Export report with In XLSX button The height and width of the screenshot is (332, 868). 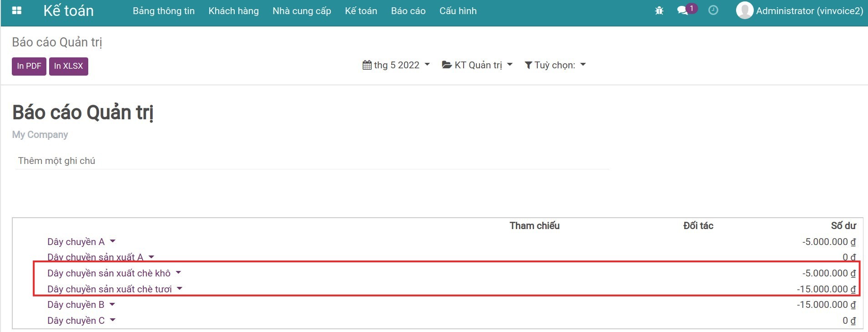point(68,66)
